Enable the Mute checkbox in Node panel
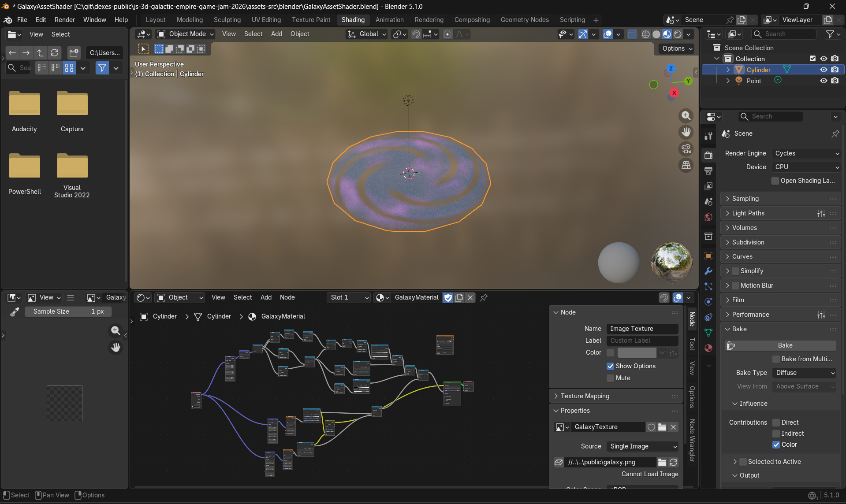 [611, 378]
